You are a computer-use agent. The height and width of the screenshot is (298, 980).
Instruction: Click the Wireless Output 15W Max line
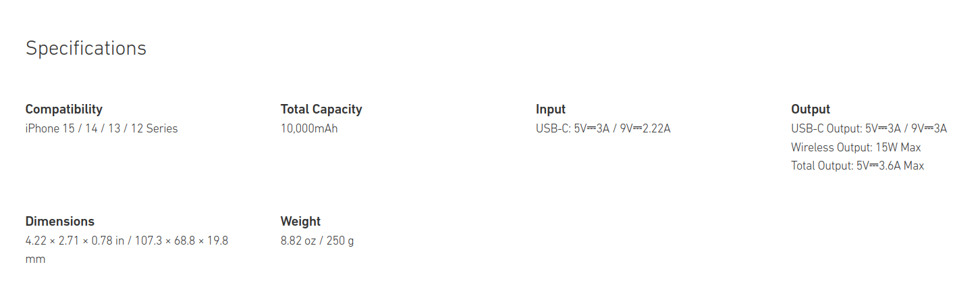click(856, 147)
